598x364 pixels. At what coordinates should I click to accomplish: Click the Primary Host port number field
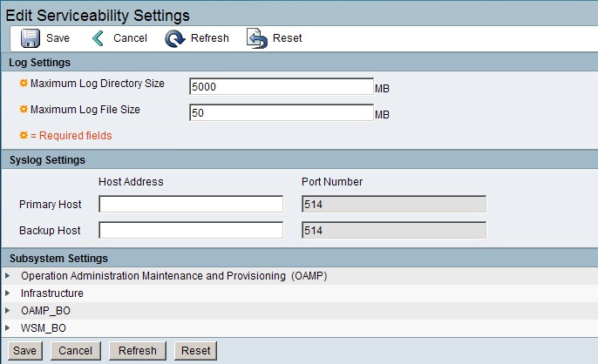[x=393, y=205]
